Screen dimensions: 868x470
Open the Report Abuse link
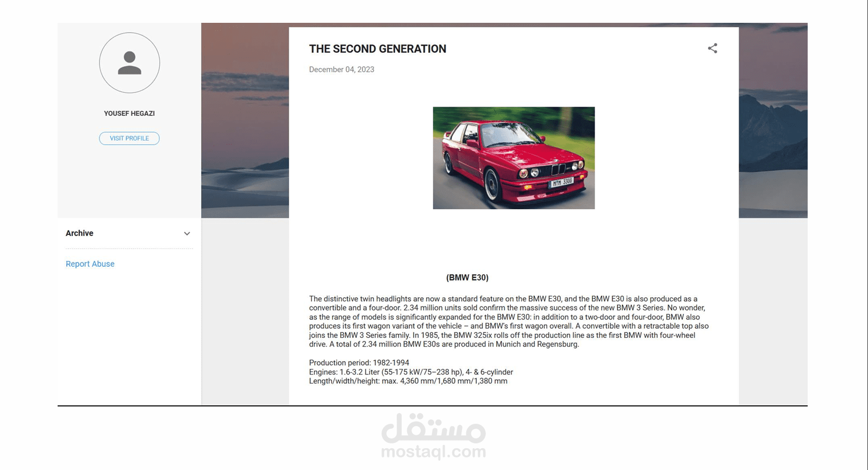pos(90,264)
